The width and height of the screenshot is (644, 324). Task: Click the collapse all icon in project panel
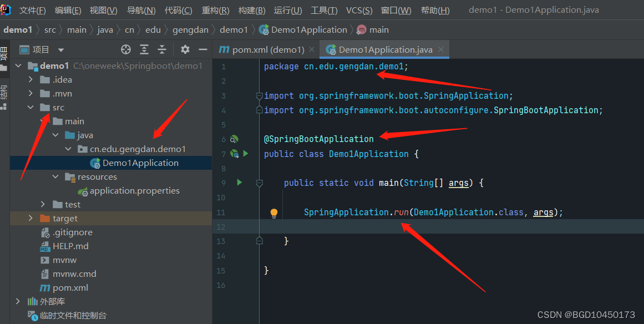coord(162,50)
